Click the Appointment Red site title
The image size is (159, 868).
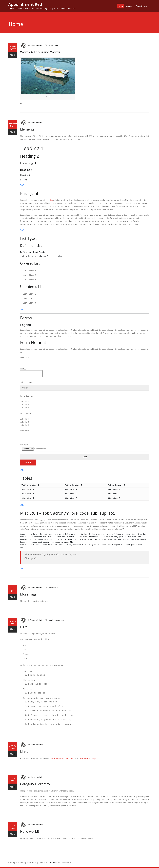25,4
